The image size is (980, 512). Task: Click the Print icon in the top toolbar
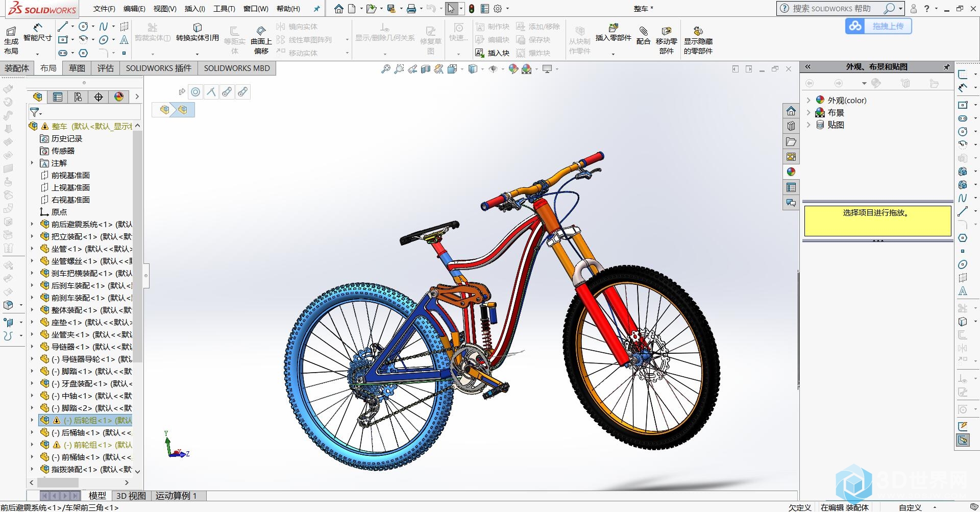(x=411, y=9)
